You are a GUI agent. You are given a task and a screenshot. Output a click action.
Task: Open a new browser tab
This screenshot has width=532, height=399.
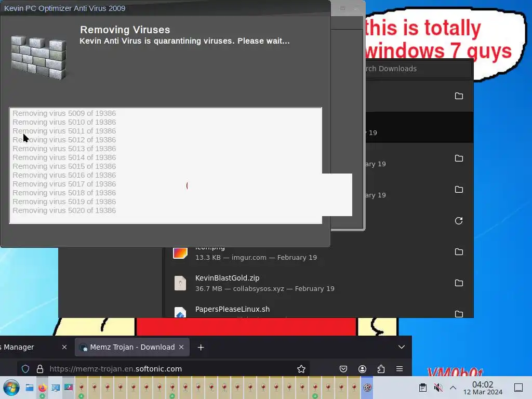[x=201, y=348]
